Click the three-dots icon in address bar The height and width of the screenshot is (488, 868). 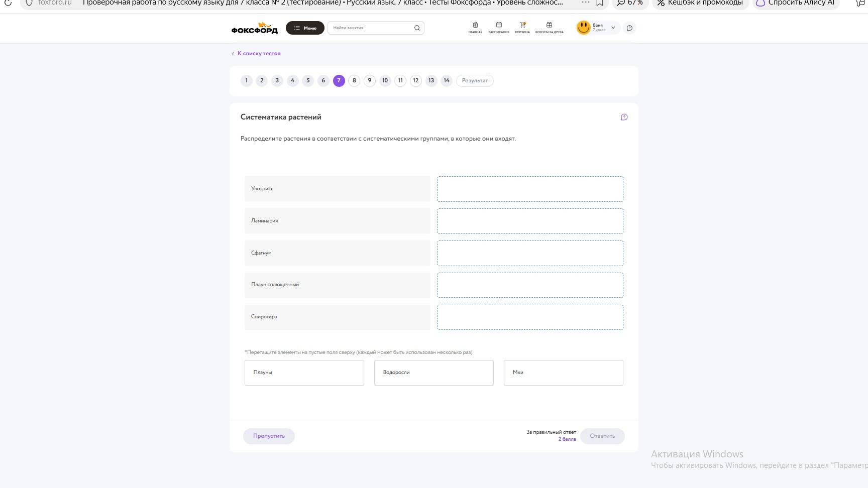[x=585, y=3]
